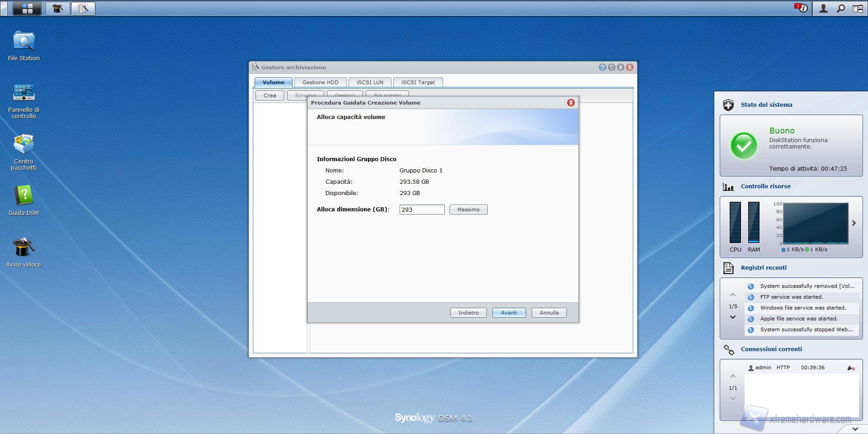
Task: Expand resource monitor with right arrow
Action: point(854,223)
